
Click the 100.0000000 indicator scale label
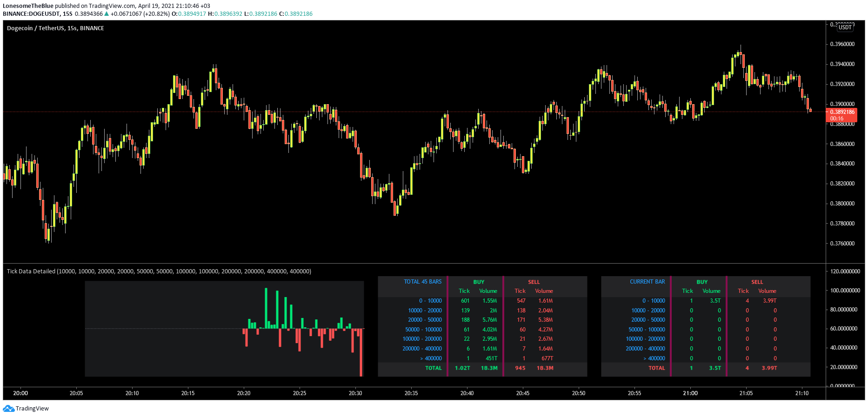(x=845, y=291)
